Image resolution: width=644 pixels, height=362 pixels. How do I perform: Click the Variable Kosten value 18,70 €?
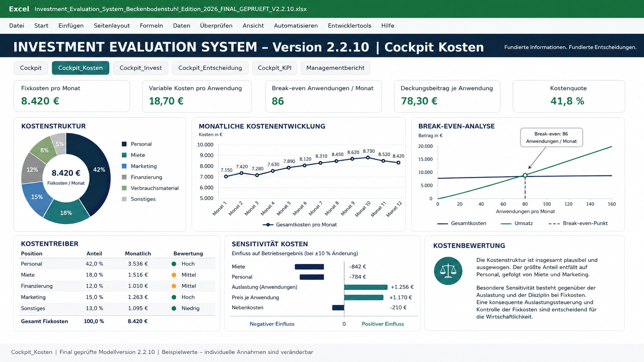click(166, 101)
